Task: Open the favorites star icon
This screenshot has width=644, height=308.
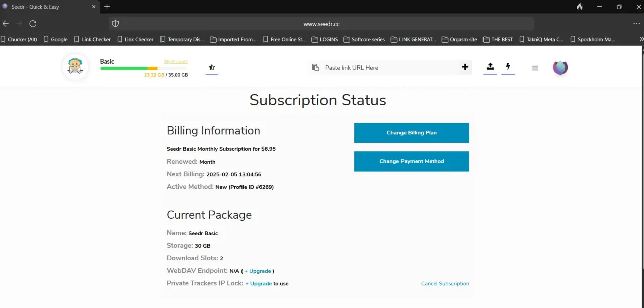Action: [212, 67]
